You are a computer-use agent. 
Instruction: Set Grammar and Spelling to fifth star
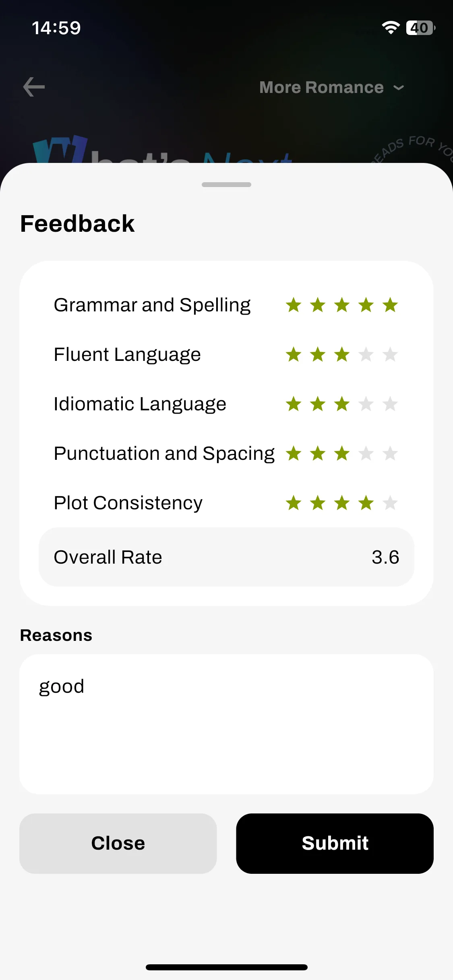(x=390, y=305)
